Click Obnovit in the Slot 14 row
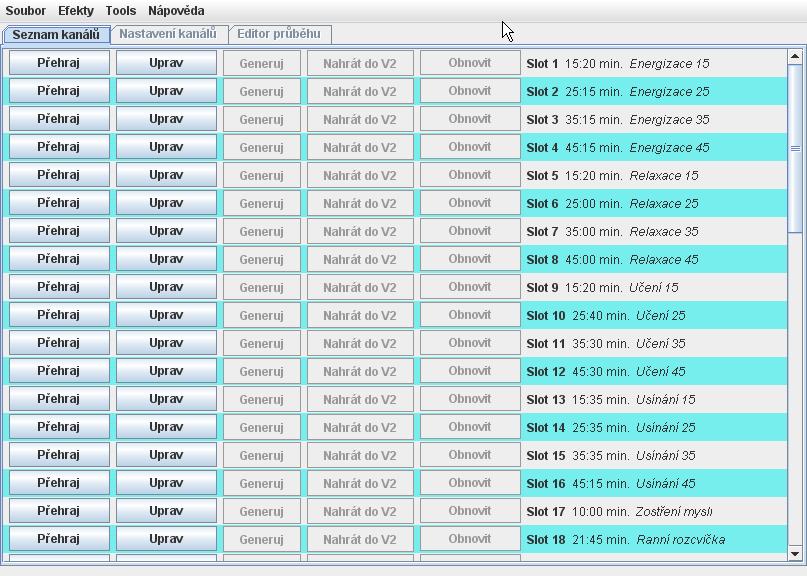Image resolution: width=807 pixels, height=576 pixels. point(470,427)
